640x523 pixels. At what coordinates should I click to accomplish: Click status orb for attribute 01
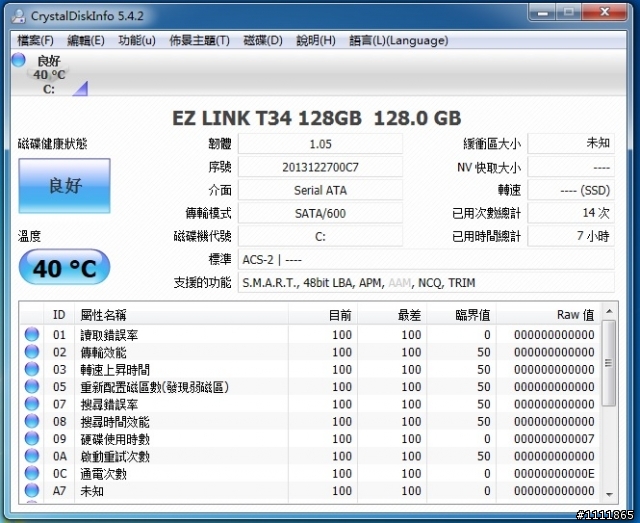32,334
